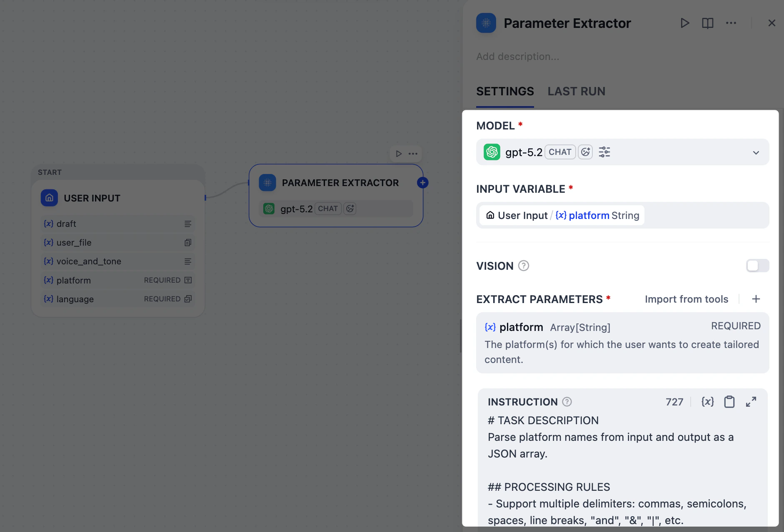This screenshot has height=532, width=784.
Task: Open the Instruction help question mark icon
Action: [567, 401]
